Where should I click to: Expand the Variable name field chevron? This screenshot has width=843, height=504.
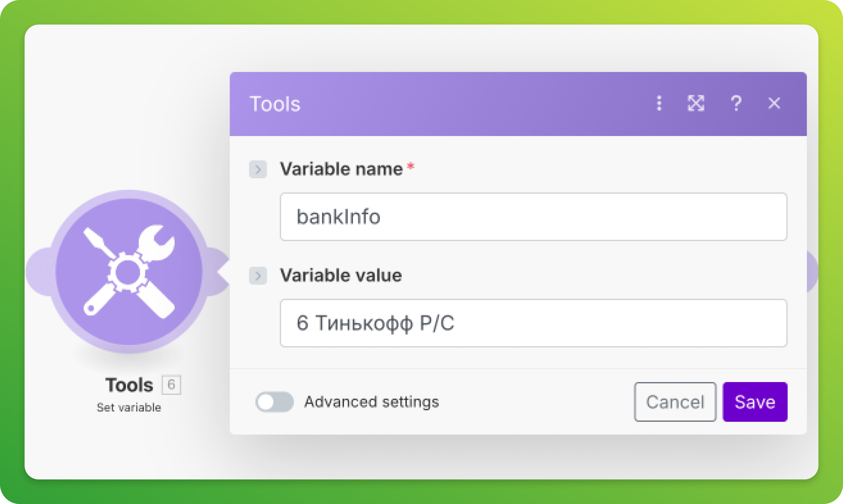258,169
